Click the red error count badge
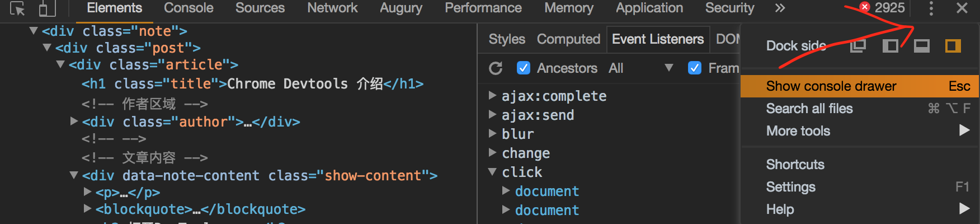This screenshot has height=224, width=980. coord(882,8)
